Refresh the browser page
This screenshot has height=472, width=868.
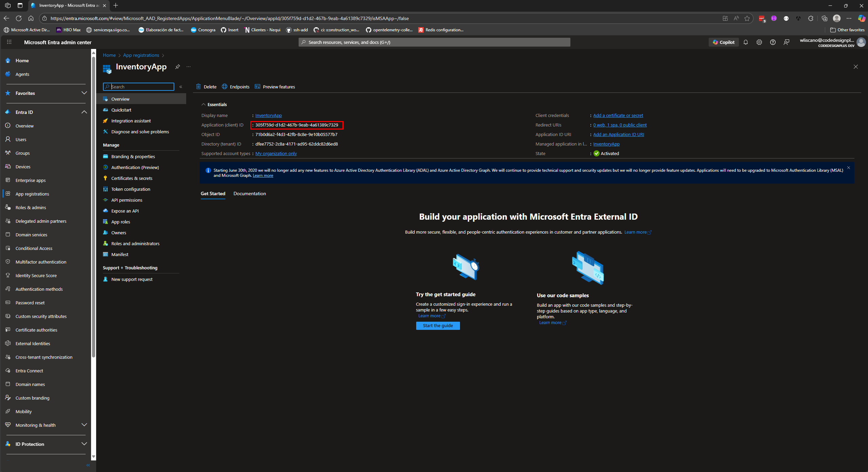coord(19,18)
